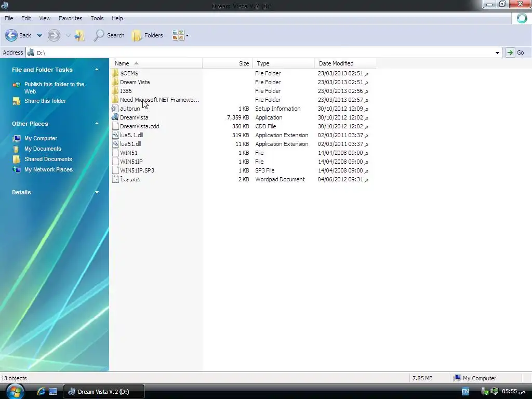Click the 7,359 KB size cell
Screen dimensions: 532x399
pos(238,117)
